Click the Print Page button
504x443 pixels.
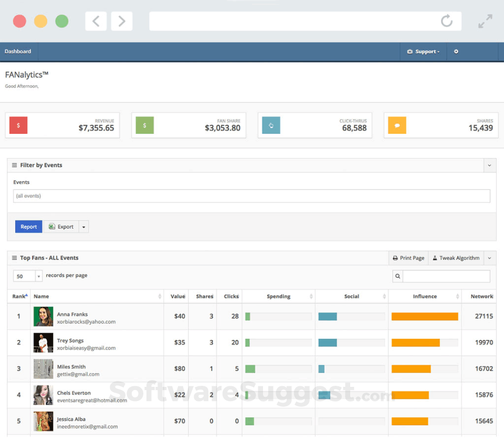tap(408, 258)
